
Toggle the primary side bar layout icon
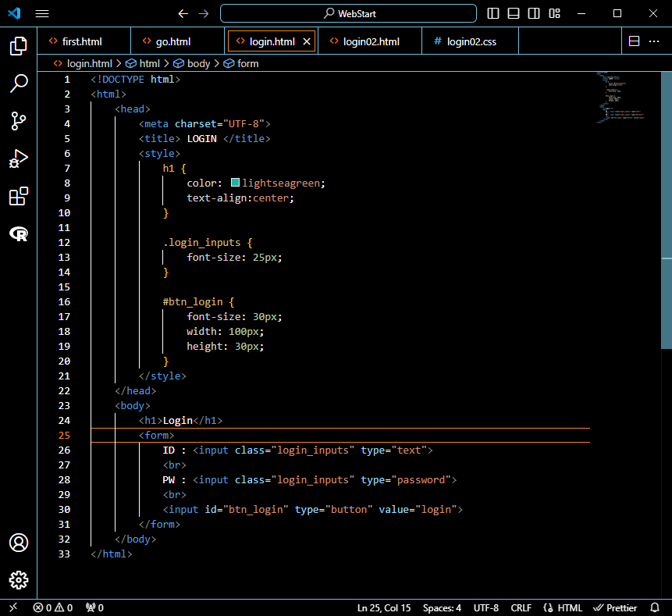pos(493,14)
